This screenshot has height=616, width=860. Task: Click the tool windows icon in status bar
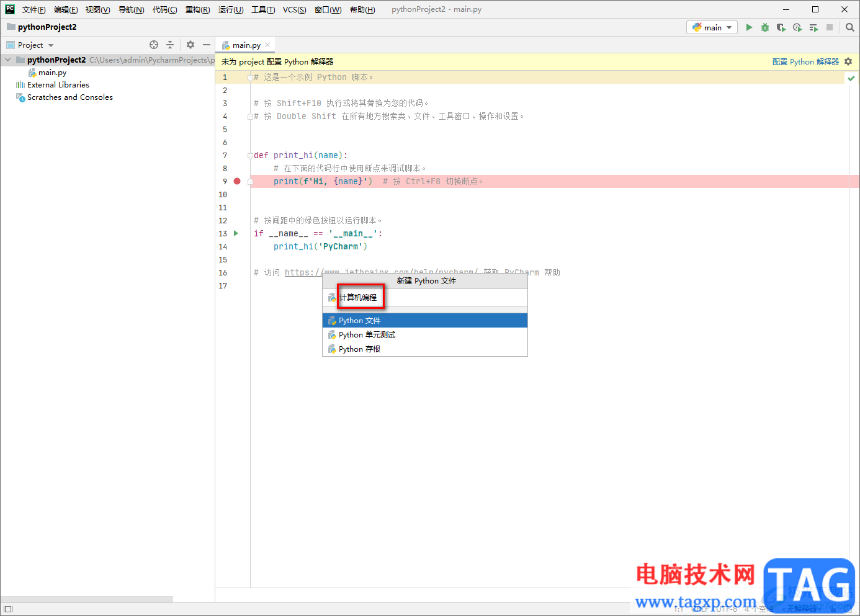(8, 609)
